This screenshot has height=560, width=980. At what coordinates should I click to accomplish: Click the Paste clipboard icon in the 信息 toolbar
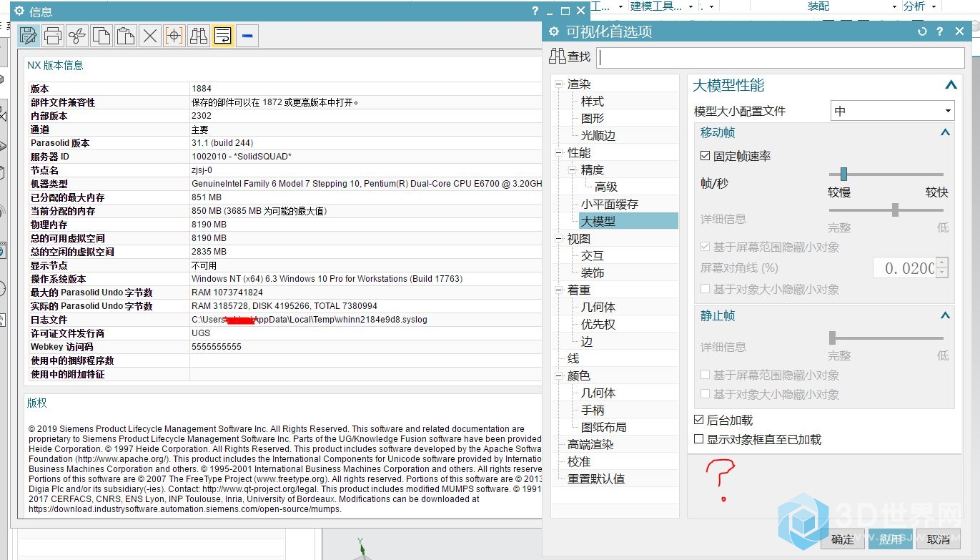pos(126,35)
